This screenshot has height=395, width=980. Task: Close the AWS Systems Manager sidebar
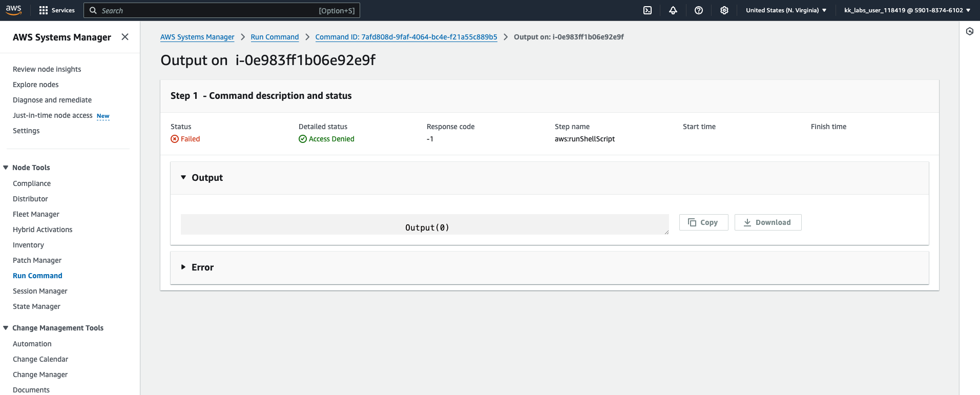pos(125,37)
